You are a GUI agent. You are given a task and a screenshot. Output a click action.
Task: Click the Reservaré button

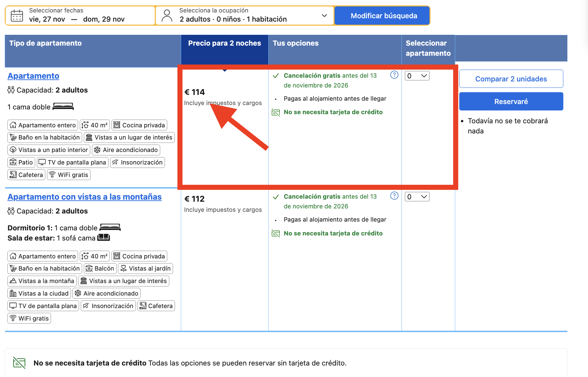(511, 101)
